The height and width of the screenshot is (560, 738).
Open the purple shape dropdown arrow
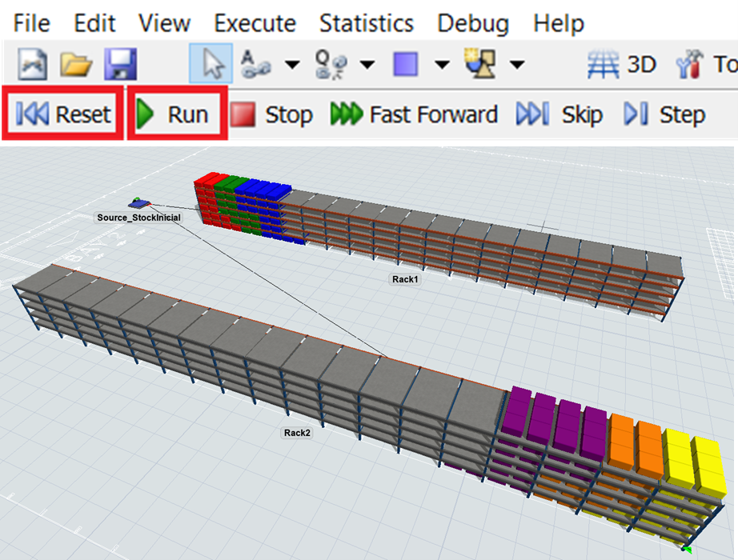pyautogui.click(x=442, y=65)
